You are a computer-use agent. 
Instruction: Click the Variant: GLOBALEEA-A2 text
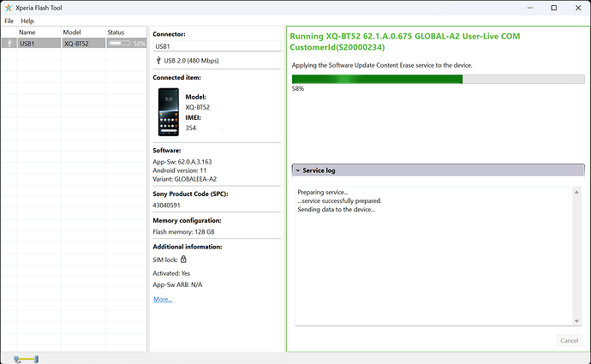point(185,179)
